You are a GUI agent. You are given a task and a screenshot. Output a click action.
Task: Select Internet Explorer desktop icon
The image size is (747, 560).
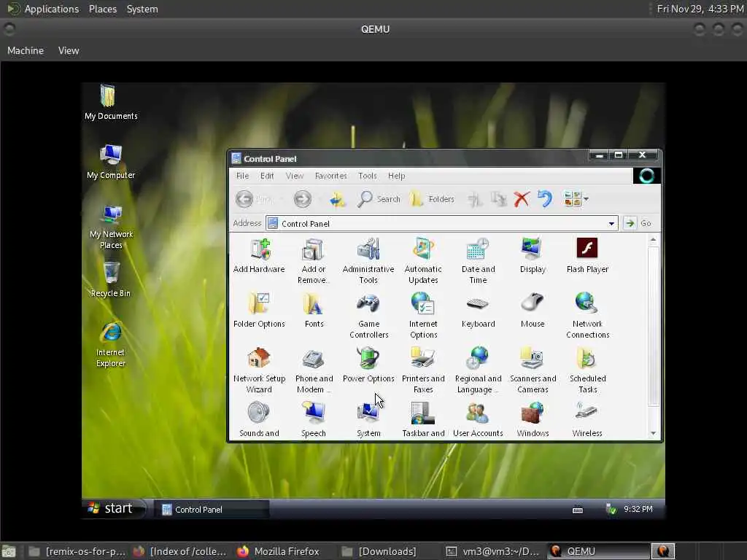[x=111, y=345]
